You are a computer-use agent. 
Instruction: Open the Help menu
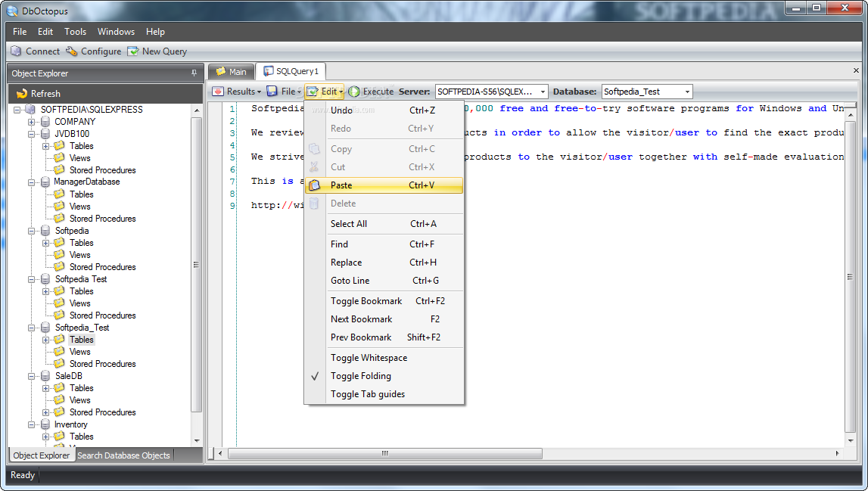pyautogui.click(x=155, y=32)
